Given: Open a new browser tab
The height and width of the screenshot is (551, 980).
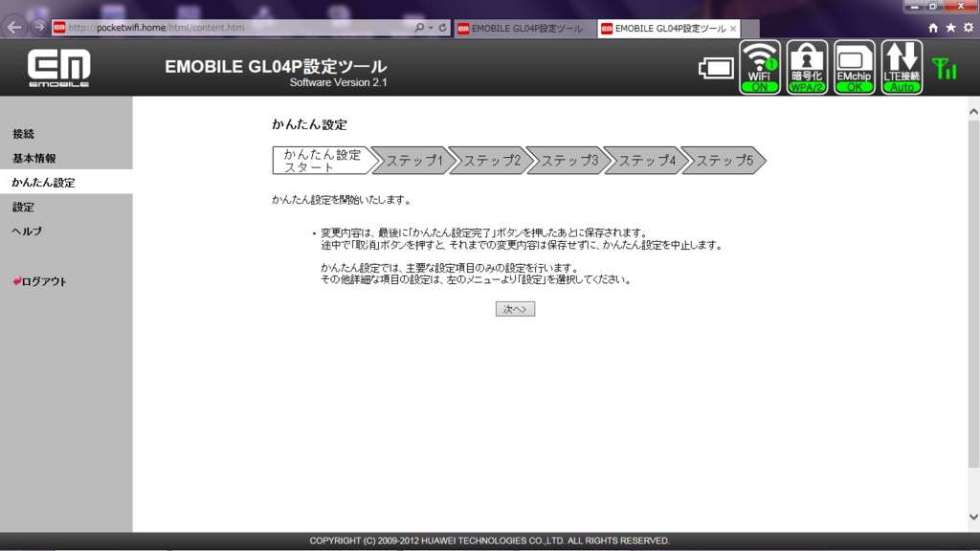Looking at the screenshot, I should click(x=750, y=29).
